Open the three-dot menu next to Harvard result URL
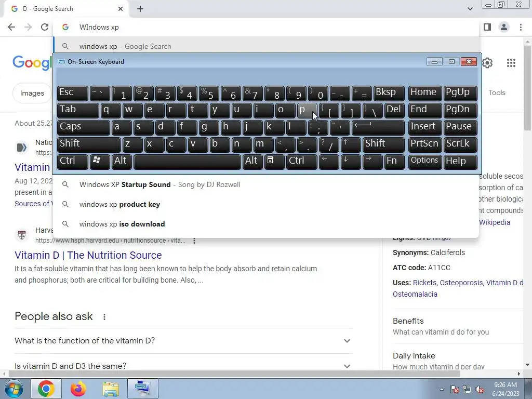Viewport: 532px width, 399px height. pyautogui.click(x=194, y=241)
